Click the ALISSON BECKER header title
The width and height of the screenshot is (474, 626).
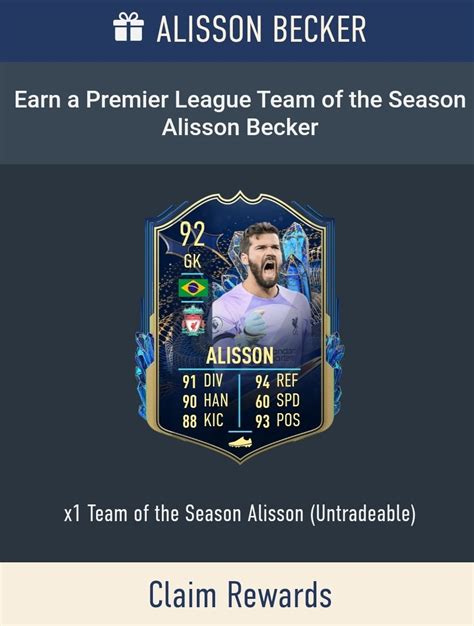[261, 29]
